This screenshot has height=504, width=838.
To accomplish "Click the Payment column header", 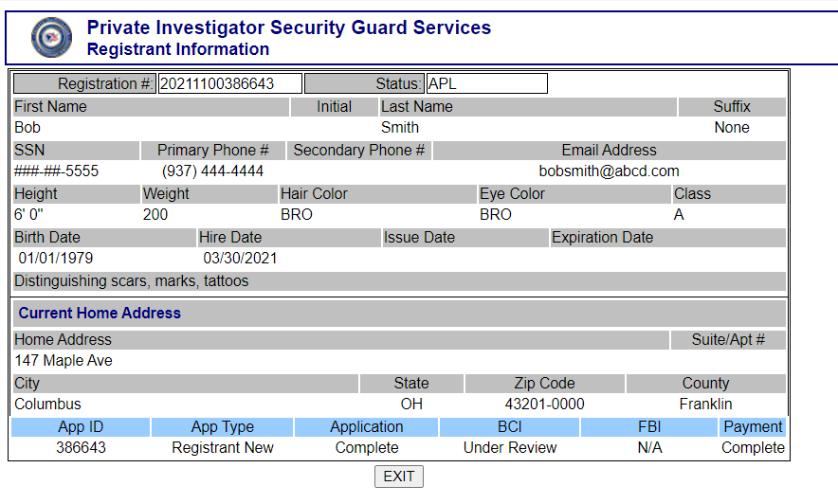I will [753, 427].
